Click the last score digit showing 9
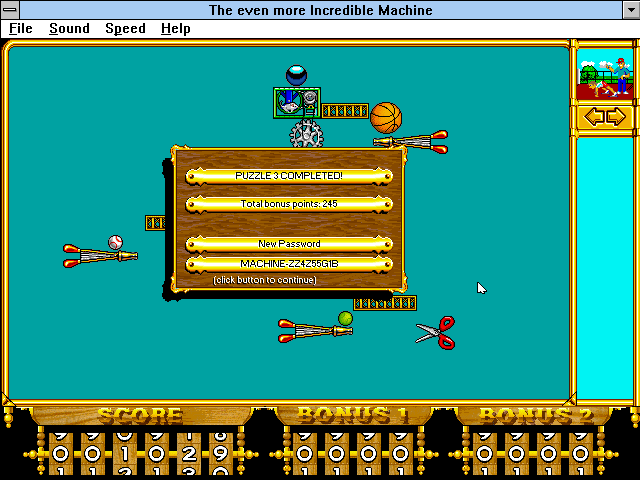Viewport: 640px width, 480px height. (x=221, y=453)
